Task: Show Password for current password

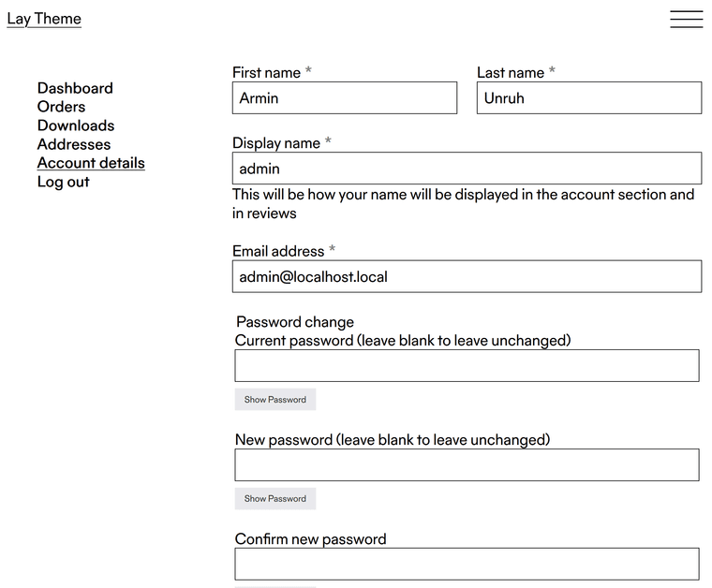Action: (275, 400)
